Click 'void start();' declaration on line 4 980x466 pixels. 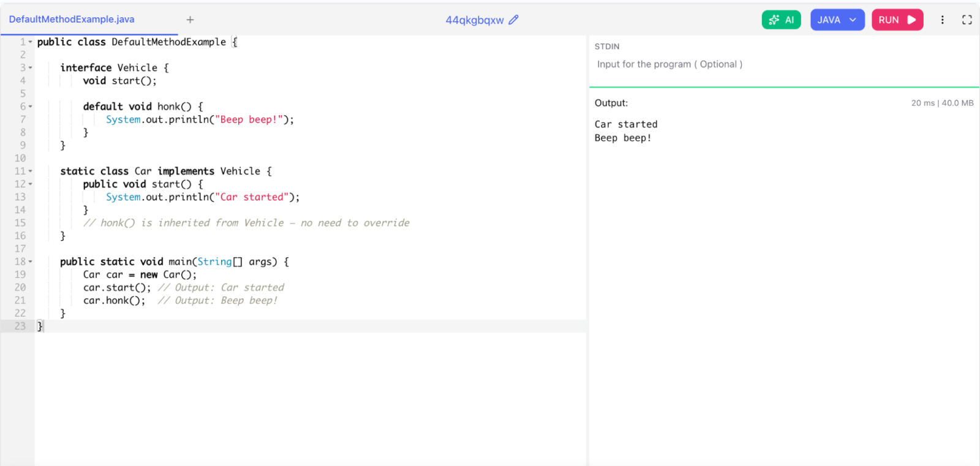click(x=119, y=81)
